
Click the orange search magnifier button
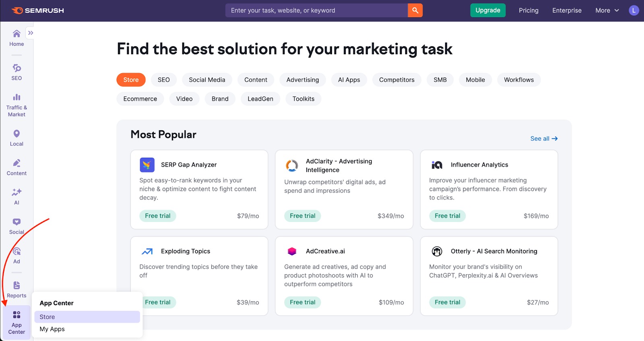415,10
